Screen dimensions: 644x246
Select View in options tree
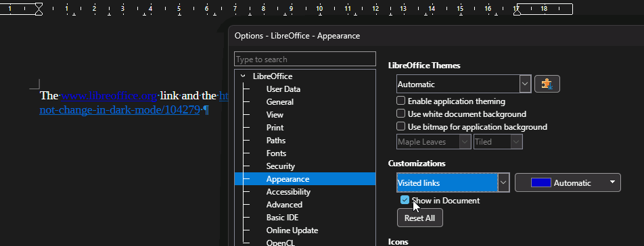(275, 114)
